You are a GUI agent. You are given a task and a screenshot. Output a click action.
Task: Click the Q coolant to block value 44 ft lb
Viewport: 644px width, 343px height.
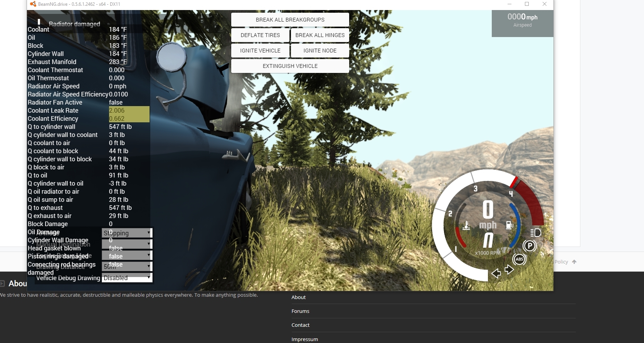(x=118, y=151)
